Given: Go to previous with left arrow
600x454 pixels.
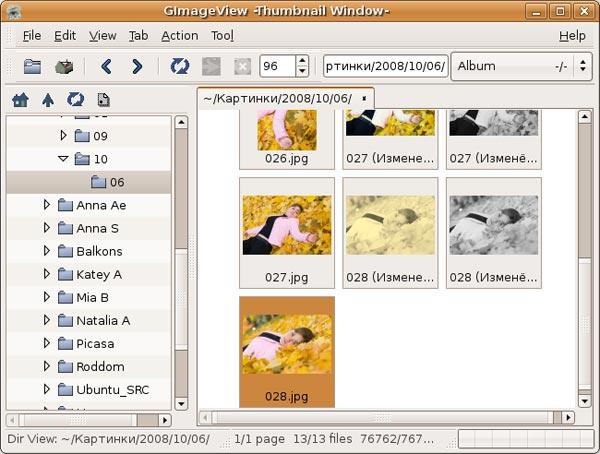Looking at the screenshot, I should [106, 67].
